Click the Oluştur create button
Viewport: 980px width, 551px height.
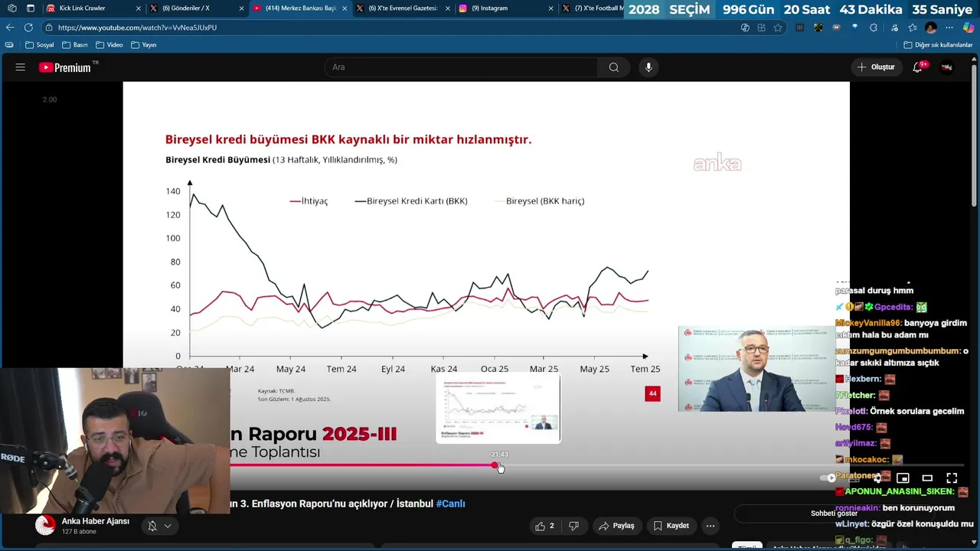[875, 67]
